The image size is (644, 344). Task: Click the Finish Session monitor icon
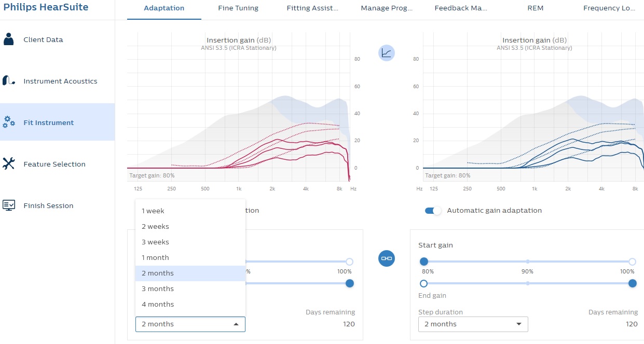[x=8, y=205]
